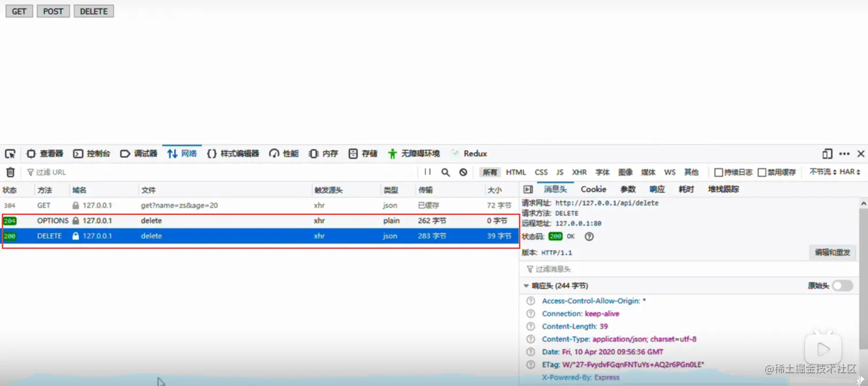Open the 样式编辑器 tab
The width and height of the screenshot is (868, 386).
(x=233, y=154)
